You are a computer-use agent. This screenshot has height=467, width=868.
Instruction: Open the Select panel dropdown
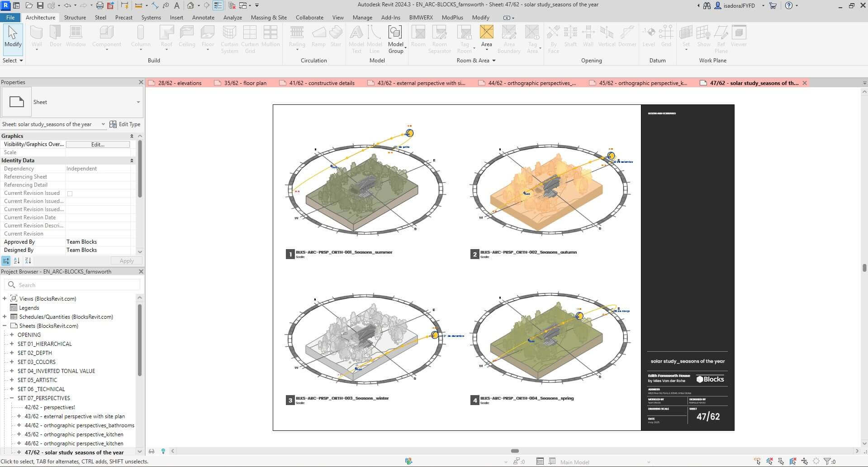coord(13,60)
